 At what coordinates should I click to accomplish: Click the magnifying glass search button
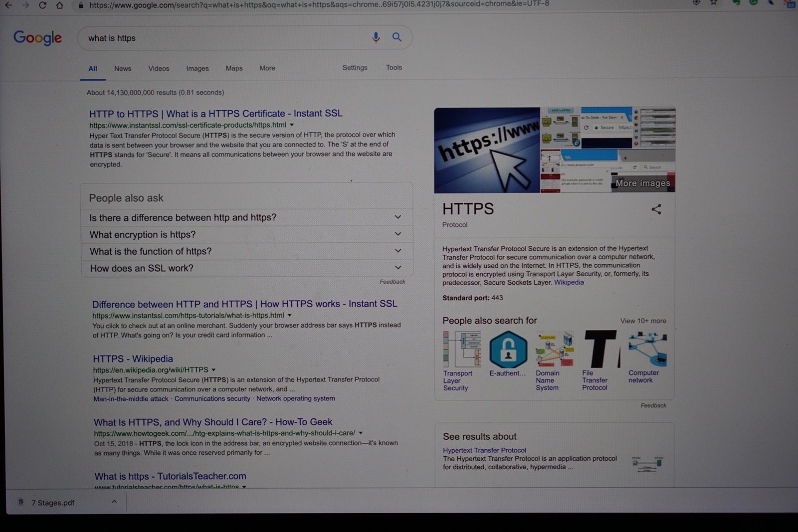tap(397, 37)
